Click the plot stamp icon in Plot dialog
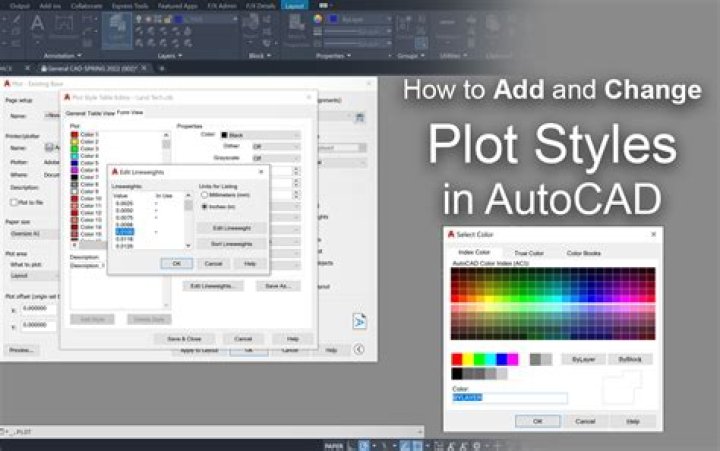The height and width of the screenshot is (451, 720). [x=360, y=321]
